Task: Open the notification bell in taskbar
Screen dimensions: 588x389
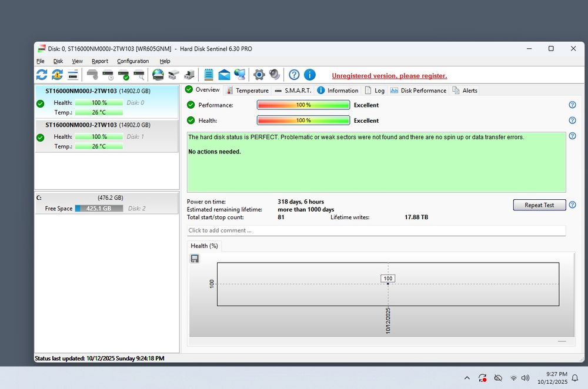Action: point(575,378)
